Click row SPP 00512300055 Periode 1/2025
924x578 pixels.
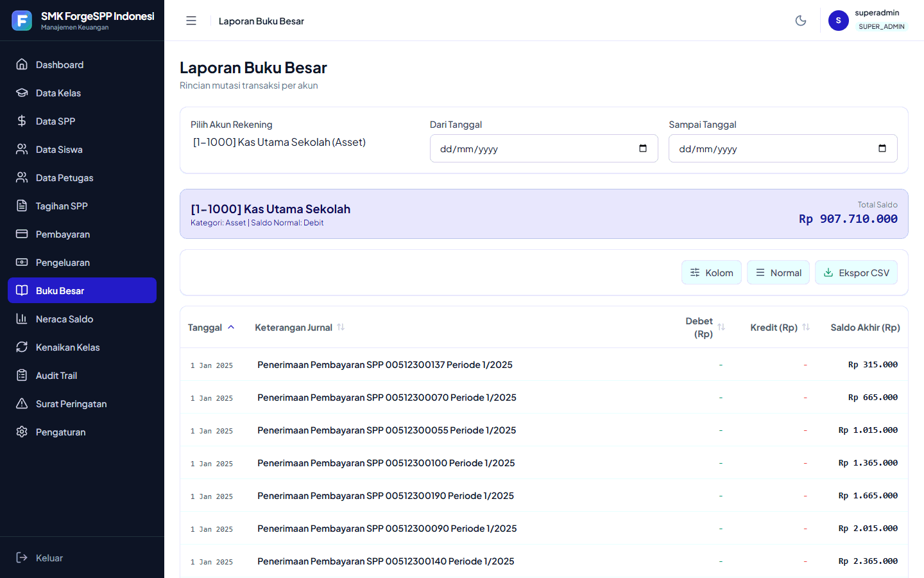click(544, 430)
